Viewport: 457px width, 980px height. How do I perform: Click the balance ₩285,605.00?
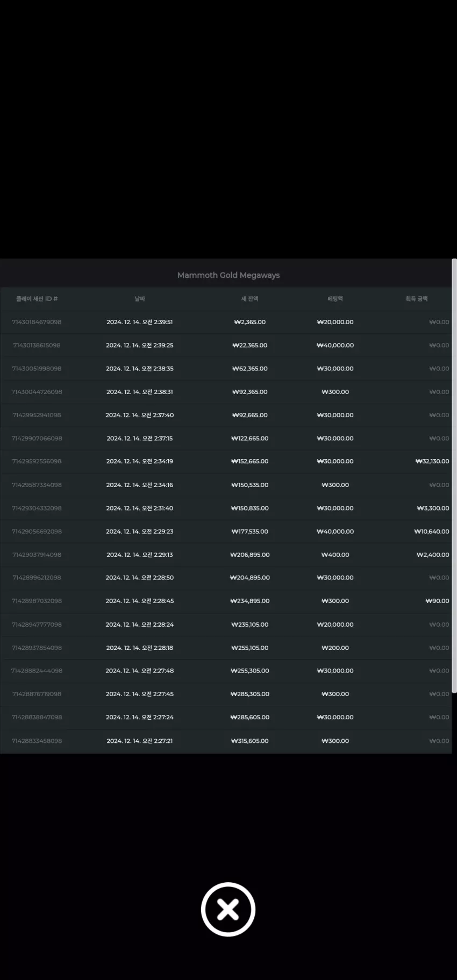[x=250, y=717]
